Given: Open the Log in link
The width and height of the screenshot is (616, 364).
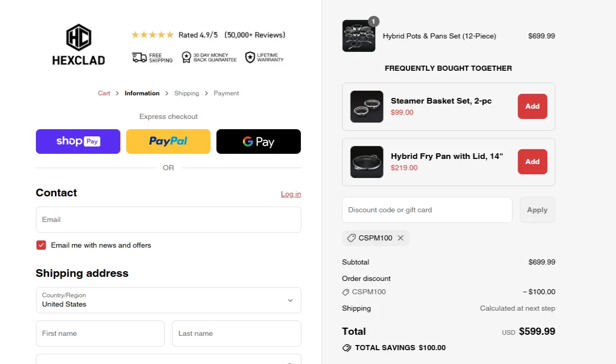Looking at the screenshot, I should [291, 194].
